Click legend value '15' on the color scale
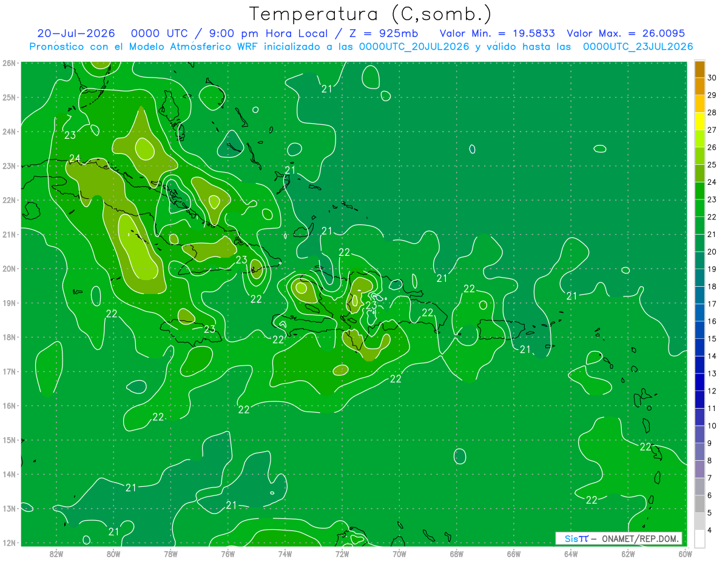This screenshot has height=562, width=728. click(712, 338)
